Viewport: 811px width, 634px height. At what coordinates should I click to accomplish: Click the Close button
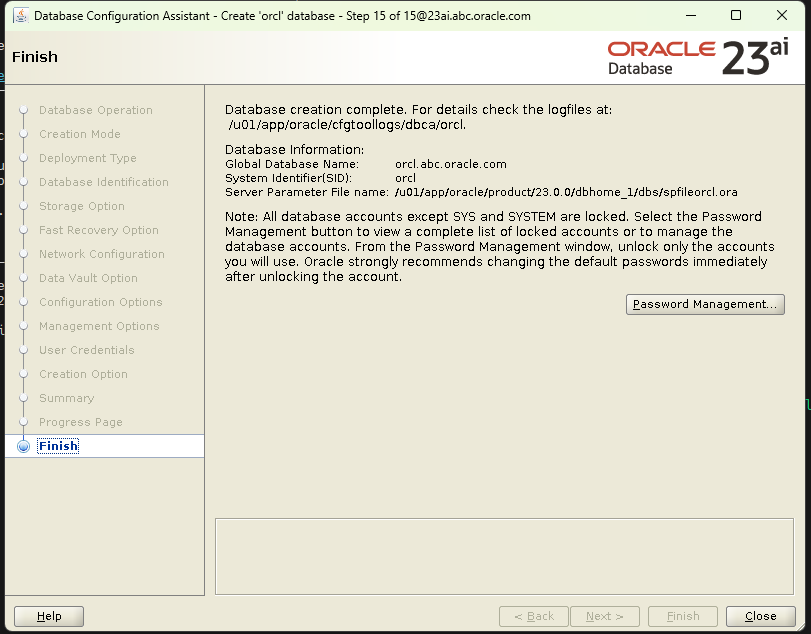click(760, 616)
